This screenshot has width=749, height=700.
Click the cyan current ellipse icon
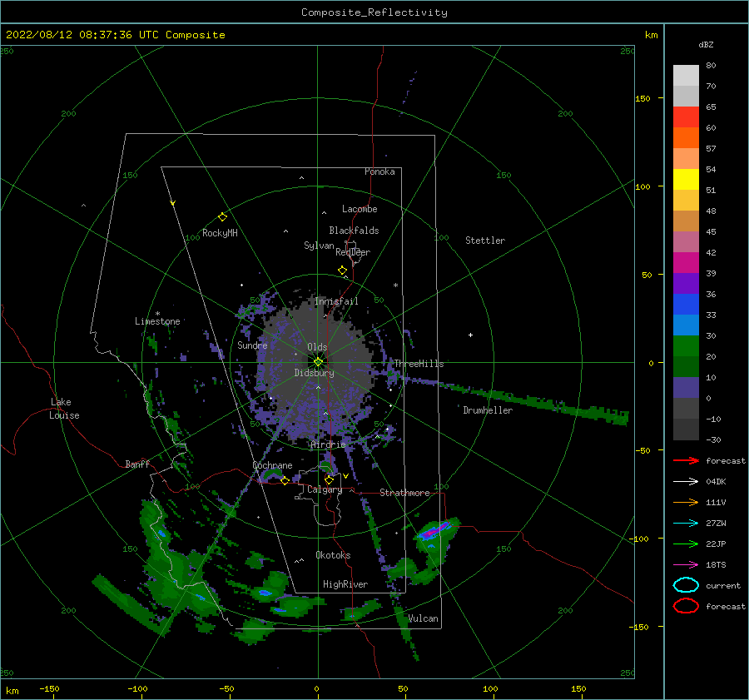(686, 585)
